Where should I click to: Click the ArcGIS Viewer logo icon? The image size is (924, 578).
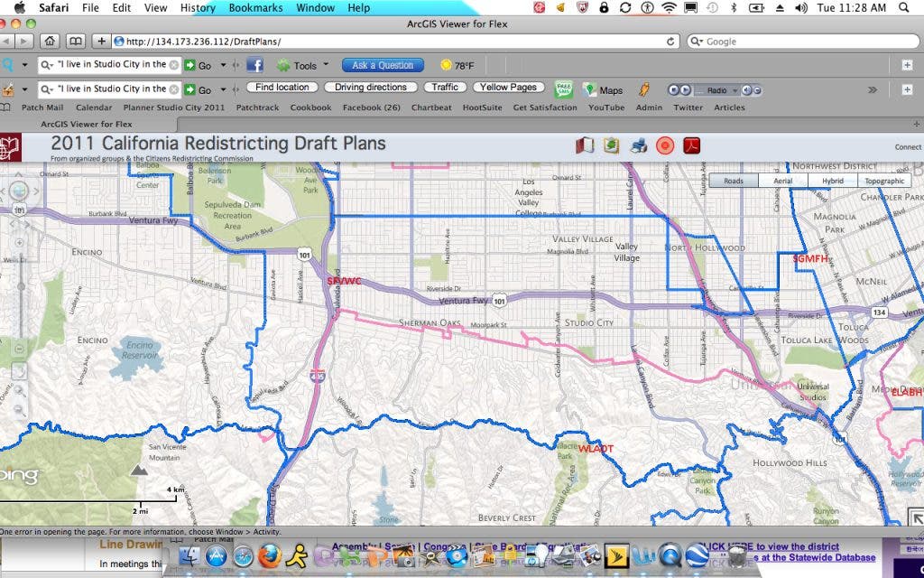(10, 147)
